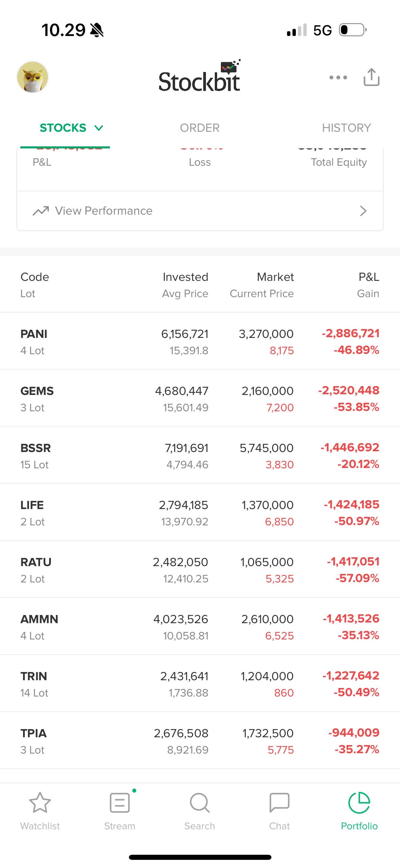Switch to the HISTORY tab
The width and height of the screenshot is (400, 868).
pyautogui.click(x=346, y=128)
